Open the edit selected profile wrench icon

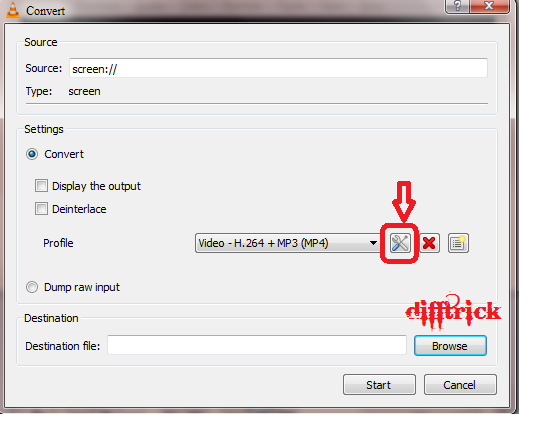(x=400, y=243)
